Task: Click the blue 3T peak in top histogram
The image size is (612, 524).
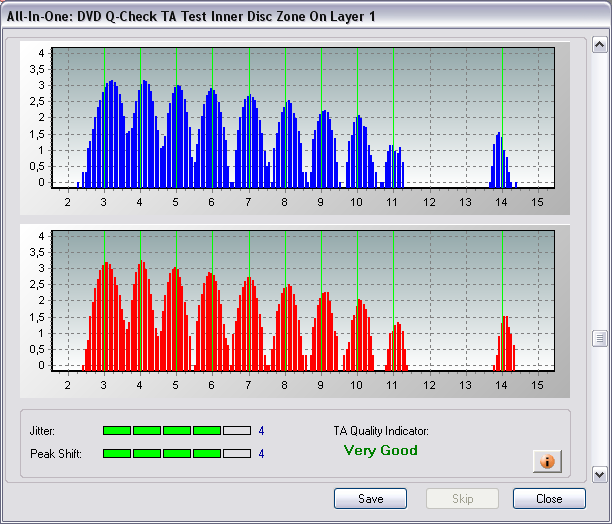Action: [x=105, y=134]
